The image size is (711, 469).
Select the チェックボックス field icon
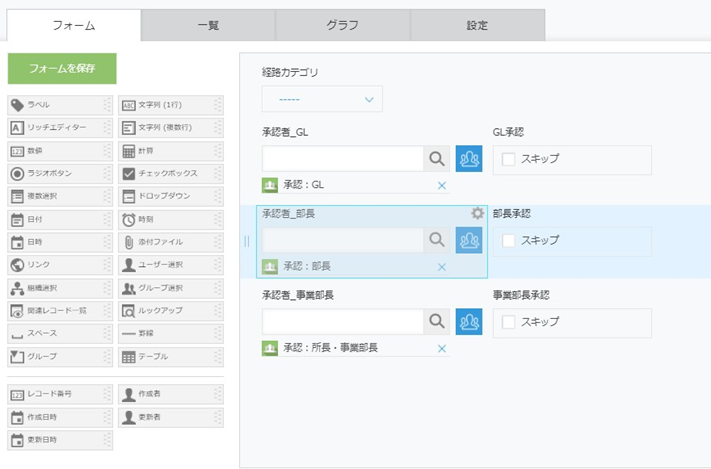click(x=129, y=174)
